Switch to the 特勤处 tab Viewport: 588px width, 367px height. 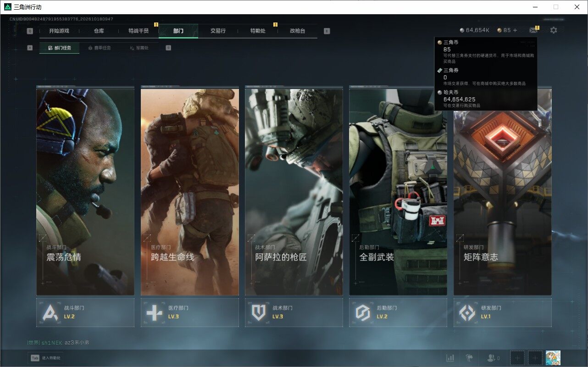258,31
